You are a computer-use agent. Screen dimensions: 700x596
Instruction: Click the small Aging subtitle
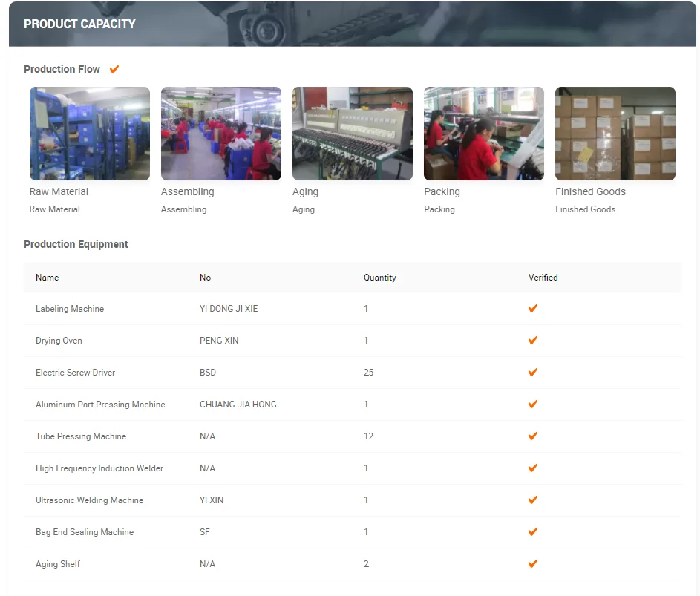pyautogui.click(x=304, y=209)
